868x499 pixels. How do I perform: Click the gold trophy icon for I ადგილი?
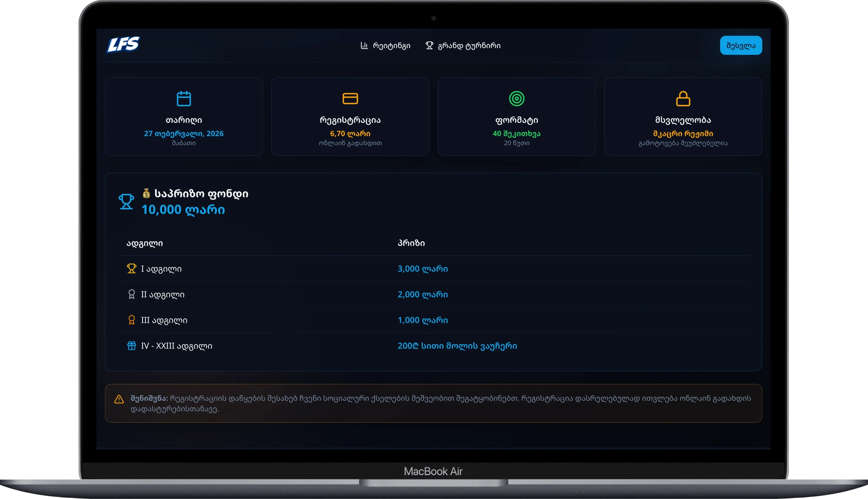pos(131,268)
